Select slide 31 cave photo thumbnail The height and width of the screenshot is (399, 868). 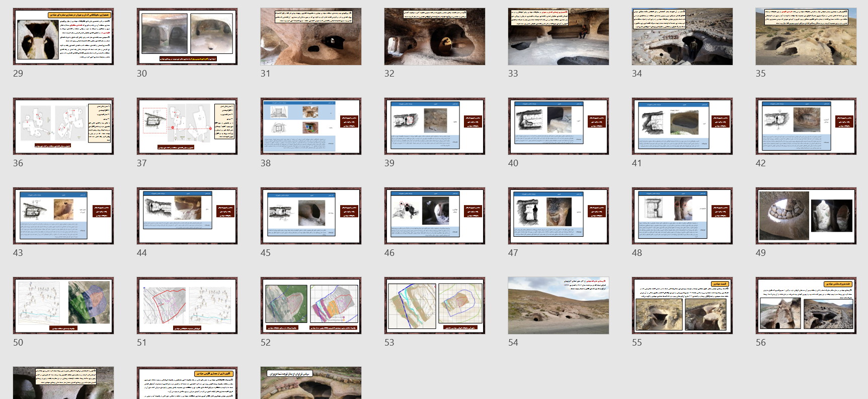pos(311,36)
